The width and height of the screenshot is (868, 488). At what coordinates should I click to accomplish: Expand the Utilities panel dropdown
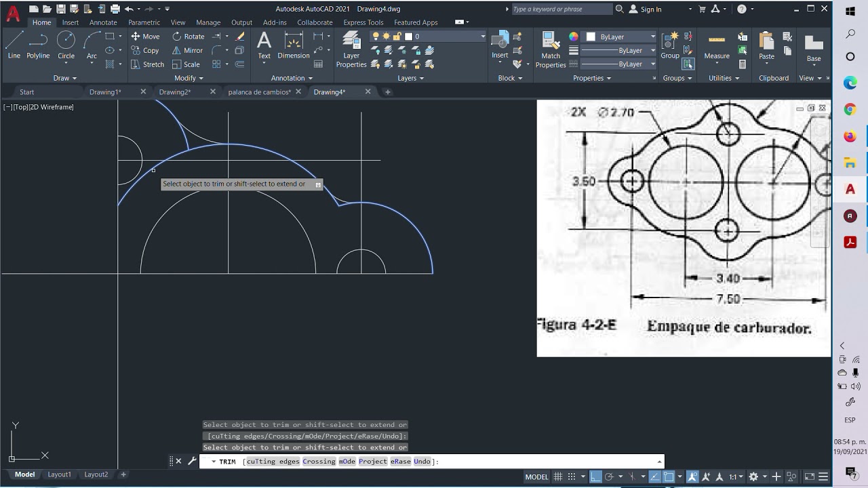724,78
